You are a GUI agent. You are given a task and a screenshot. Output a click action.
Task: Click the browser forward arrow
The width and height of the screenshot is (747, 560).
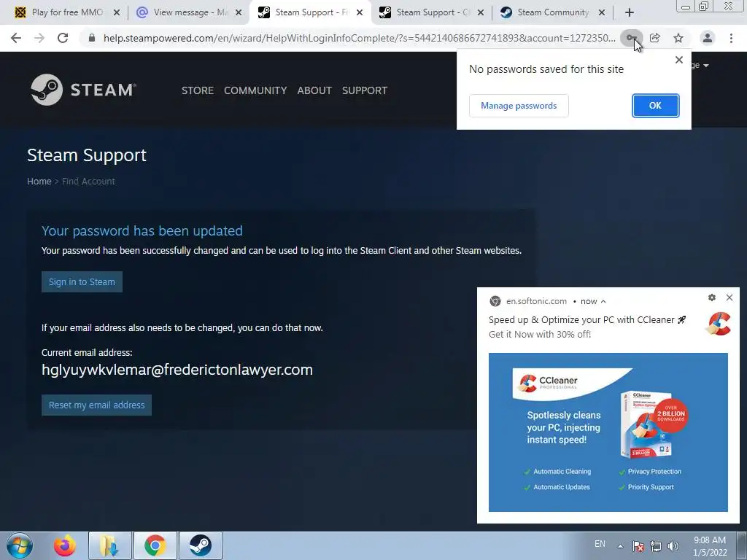tap(39, 38)
